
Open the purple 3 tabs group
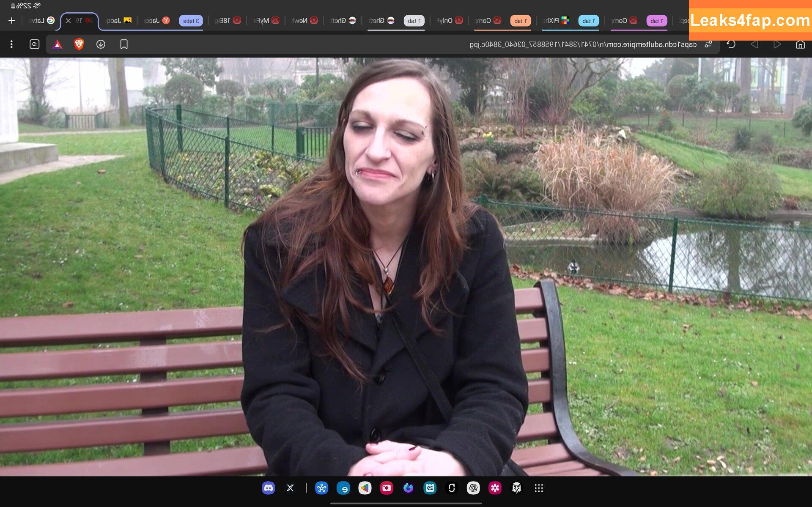coord(191,21)
